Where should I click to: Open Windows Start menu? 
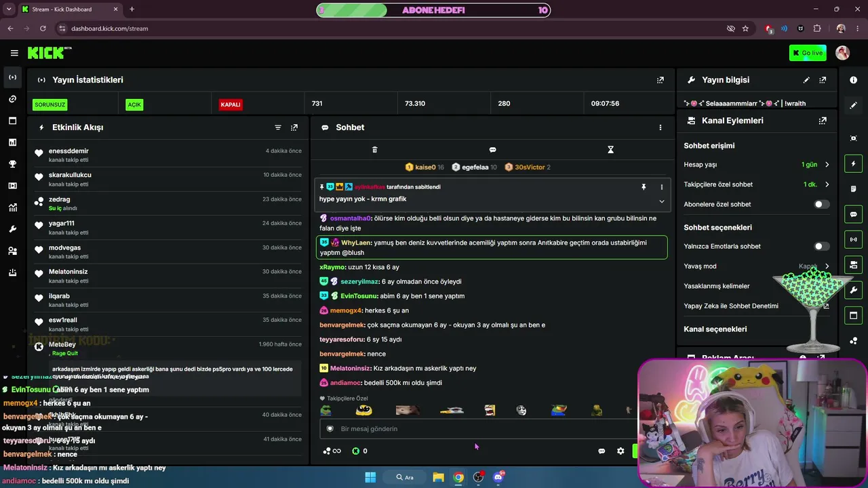point(370,477)
